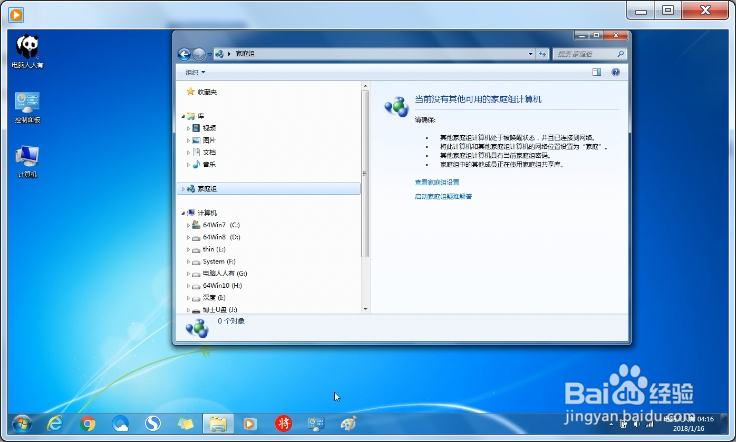
Task: Click the navigation pane vertical scrollbar thumb
Action: point(365,174)
